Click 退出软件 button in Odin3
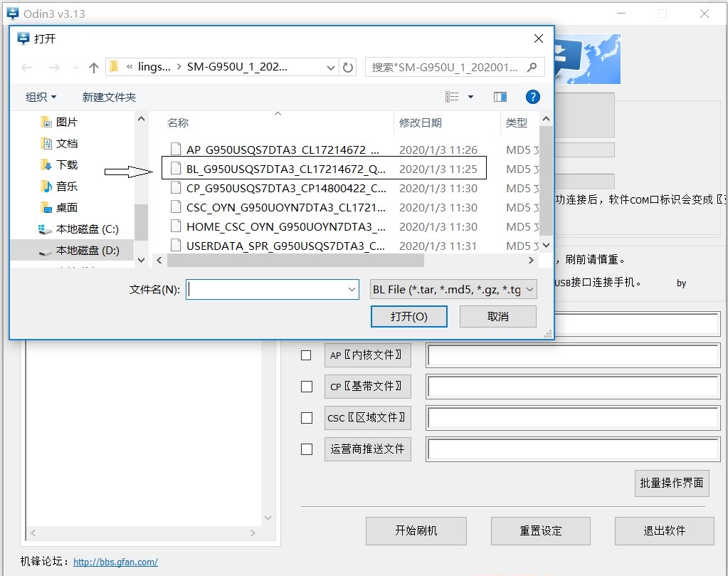The image size is (728, 576). pos(665,531)
